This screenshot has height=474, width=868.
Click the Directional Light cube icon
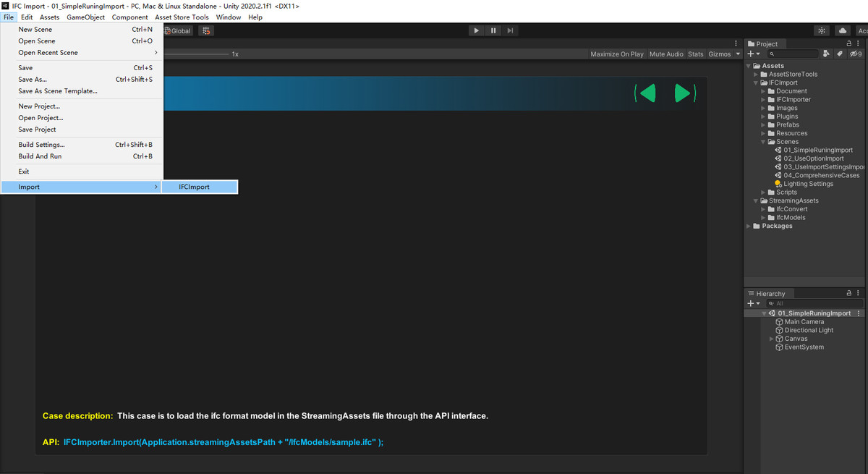[779, 331]
